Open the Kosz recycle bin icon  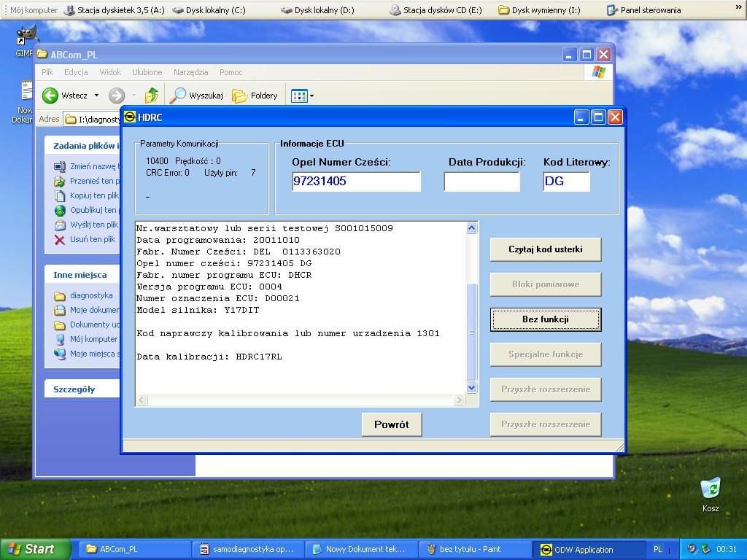coord(711,489)
